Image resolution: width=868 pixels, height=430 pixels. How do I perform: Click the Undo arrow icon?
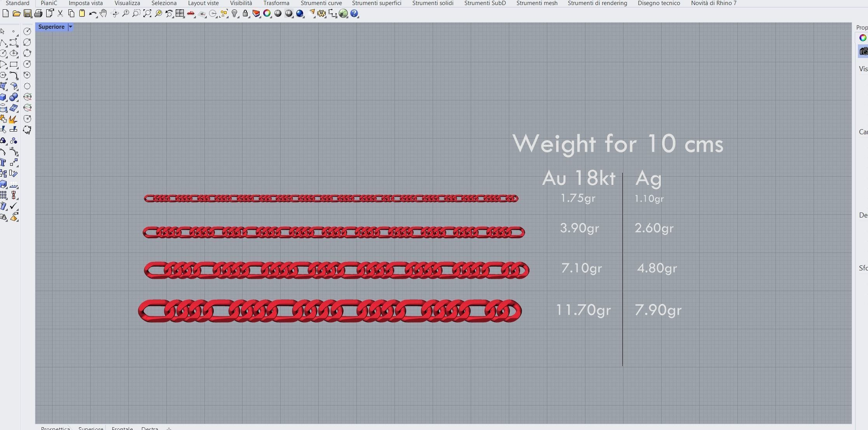click(92, 14)
